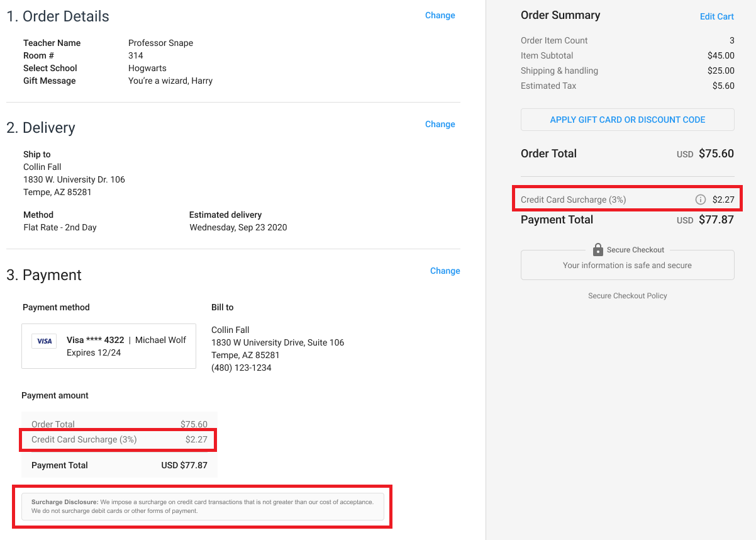Select the Visa ending 4322 card text
The height and width of the screenshot is (540, 756).
point(95,340)
